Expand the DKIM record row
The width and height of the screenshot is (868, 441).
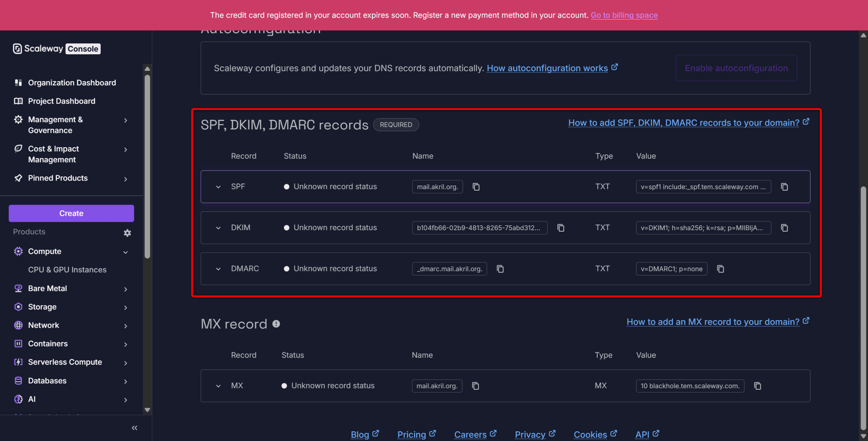point(218,228)
